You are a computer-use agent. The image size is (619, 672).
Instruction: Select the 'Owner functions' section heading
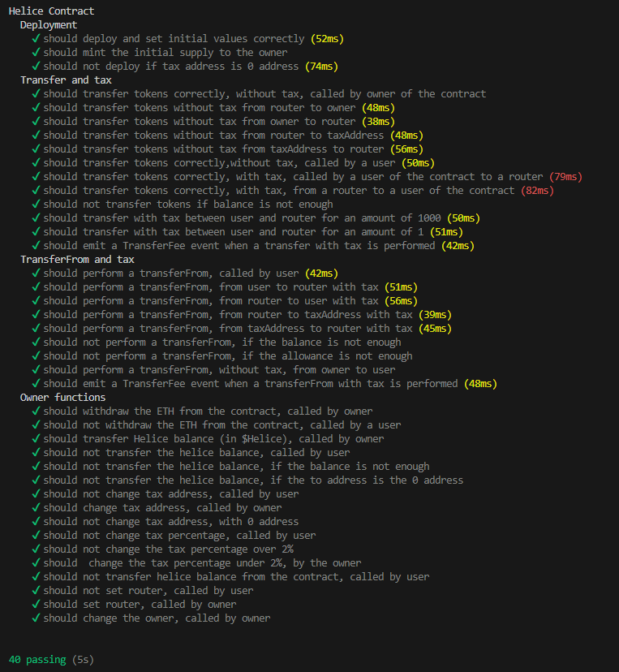[62, 398]
